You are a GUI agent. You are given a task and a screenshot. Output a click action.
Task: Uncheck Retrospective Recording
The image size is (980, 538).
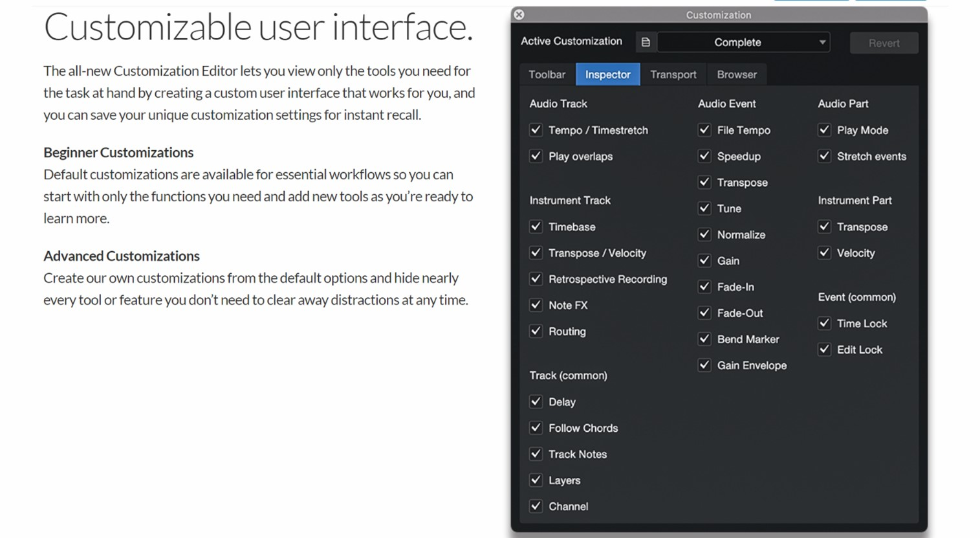[536, 278]
